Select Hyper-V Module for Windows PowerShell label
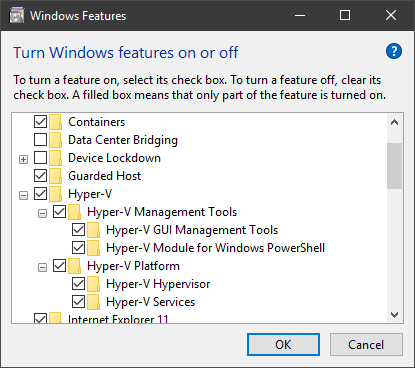Screen dimensions: 415x368 (x=216, y=248)
